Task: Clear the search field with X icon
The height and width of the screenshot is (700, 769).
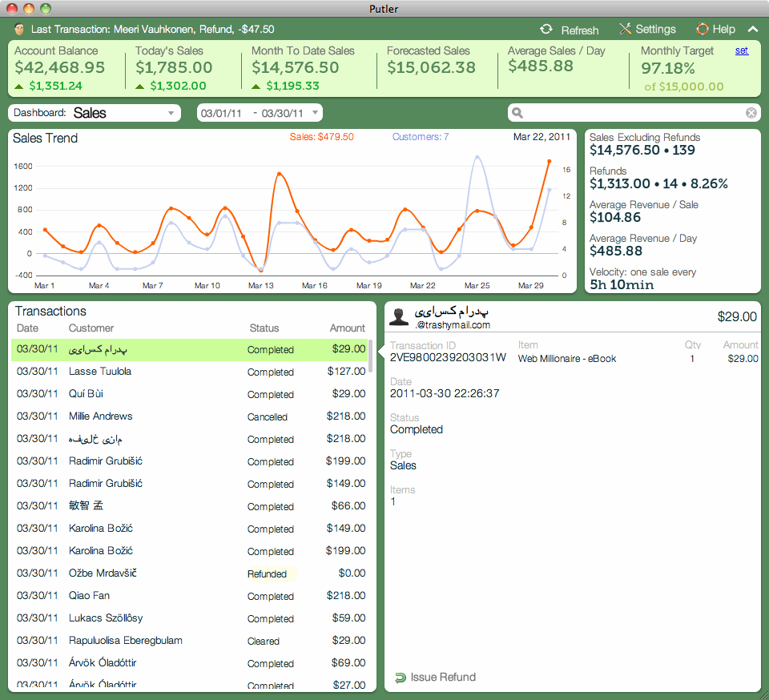Action: pyautogui.click(x=751, y=113)
